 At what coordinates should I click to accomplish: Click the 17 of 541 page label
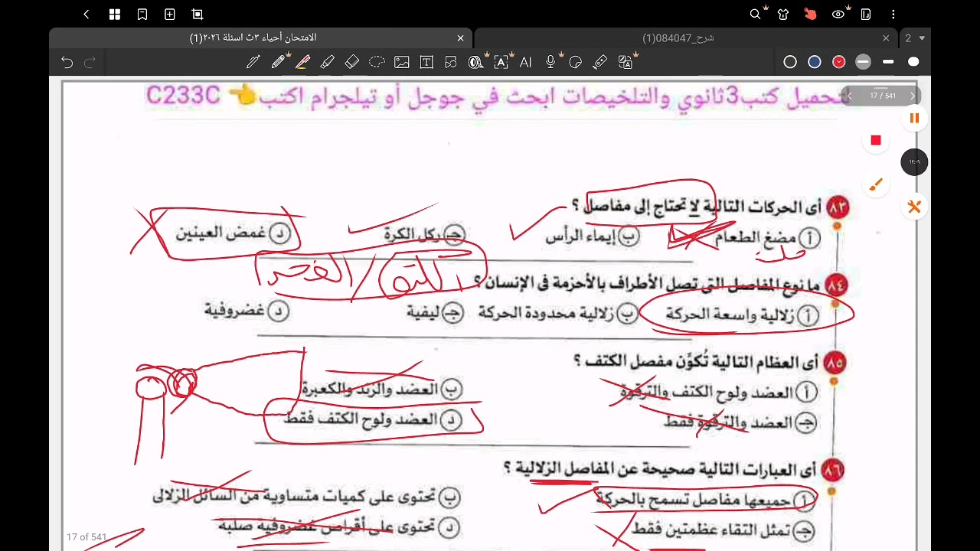87,537
